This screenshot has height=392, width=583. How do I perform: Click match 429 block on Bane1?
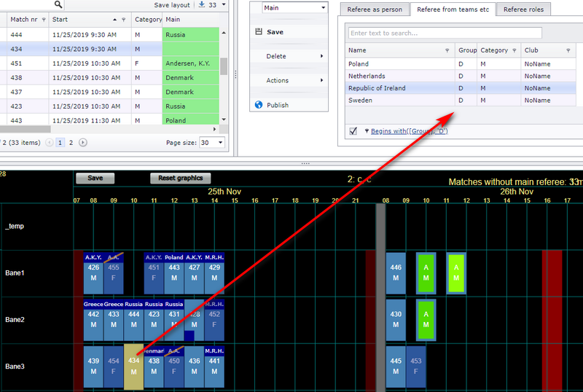[214, 273]
